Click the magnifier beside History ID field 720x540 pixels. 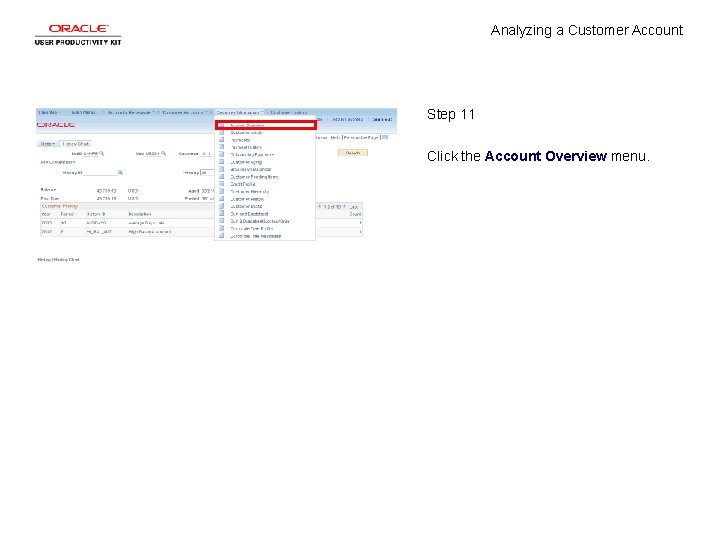point(120,173)
